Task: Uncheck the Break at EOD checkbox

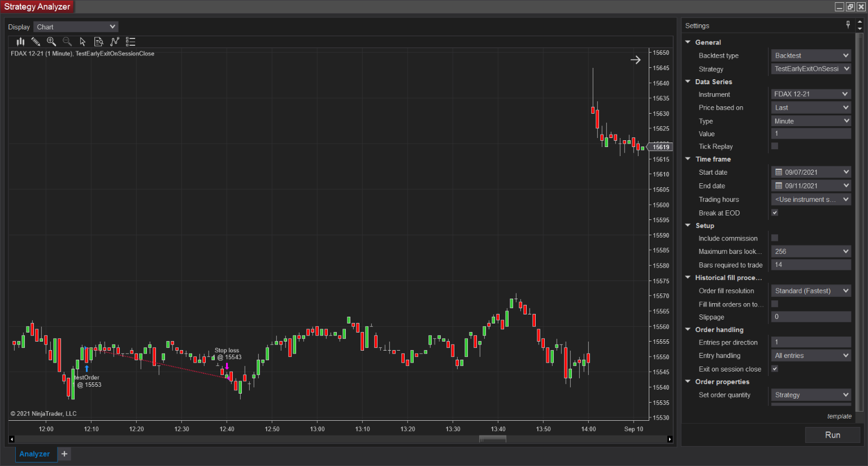Action: 775,213
